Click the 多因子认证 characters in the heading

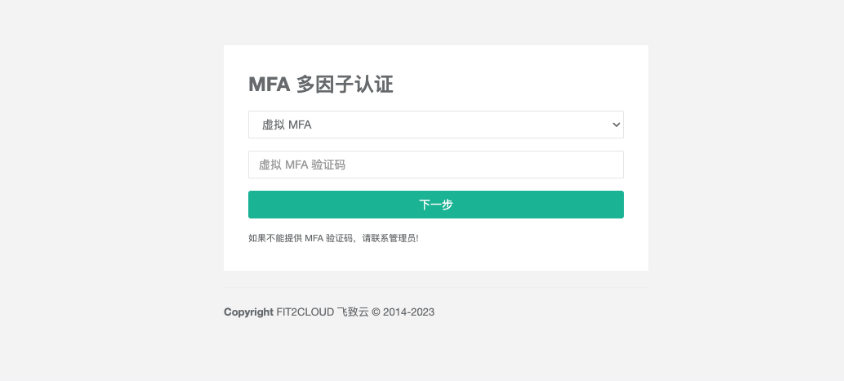point(344,84)
